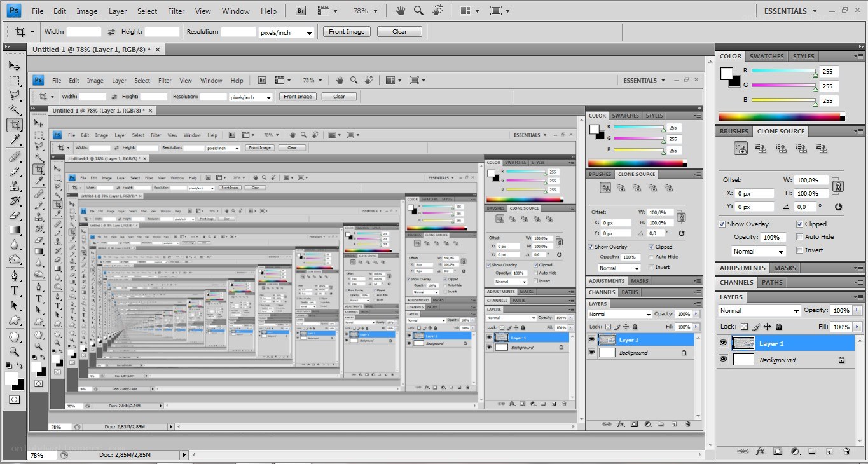Select the Path Selection tool in outermost toolbox

[14, 305]
